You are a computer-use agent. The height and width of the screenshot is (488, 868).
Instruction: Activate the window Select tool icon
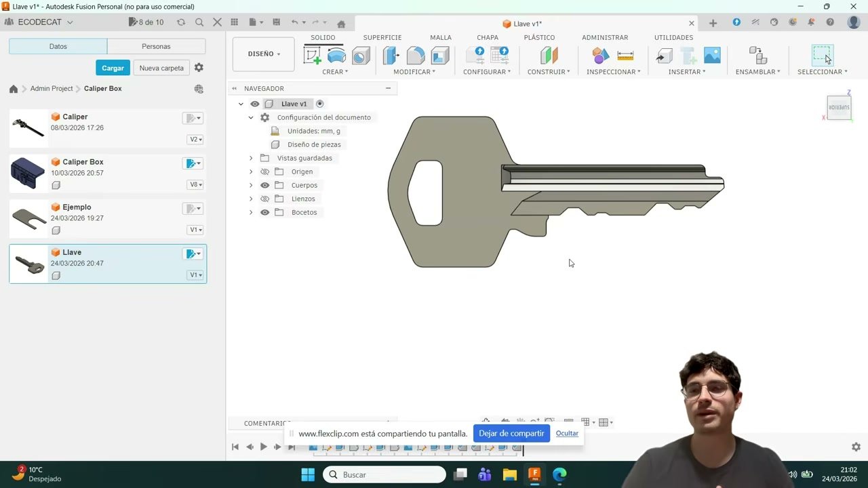[x=823, y=55]
